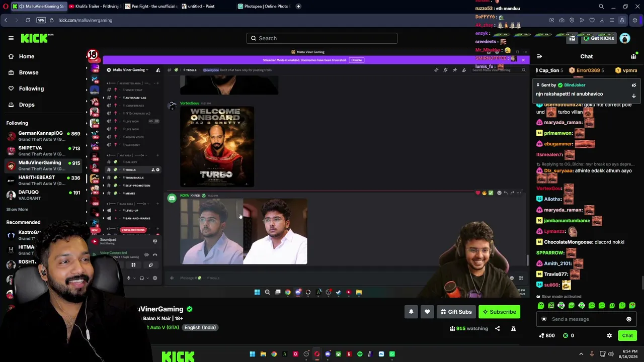Close the Streamer Mode banner

click(x=523, y=60)
